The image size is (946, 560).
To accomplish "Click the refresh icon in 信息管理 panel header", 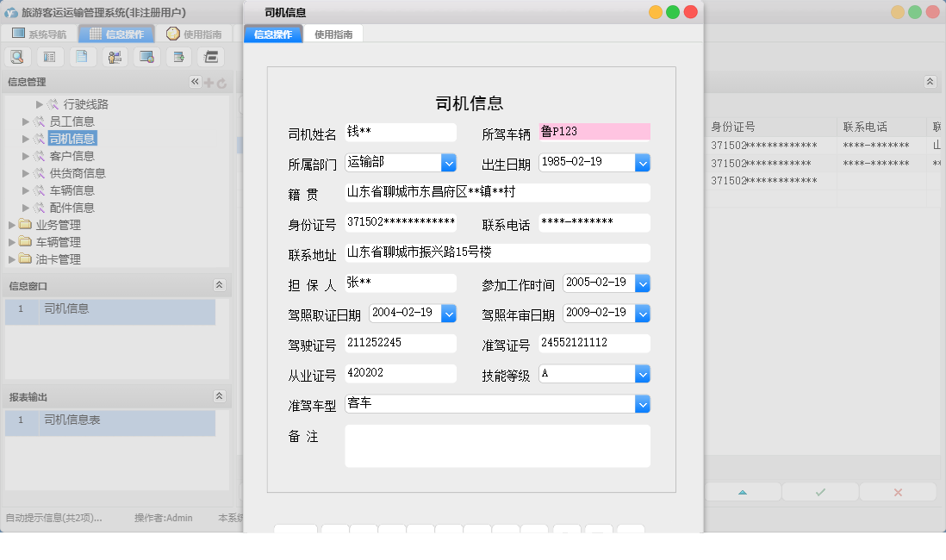I will [222, 82].
